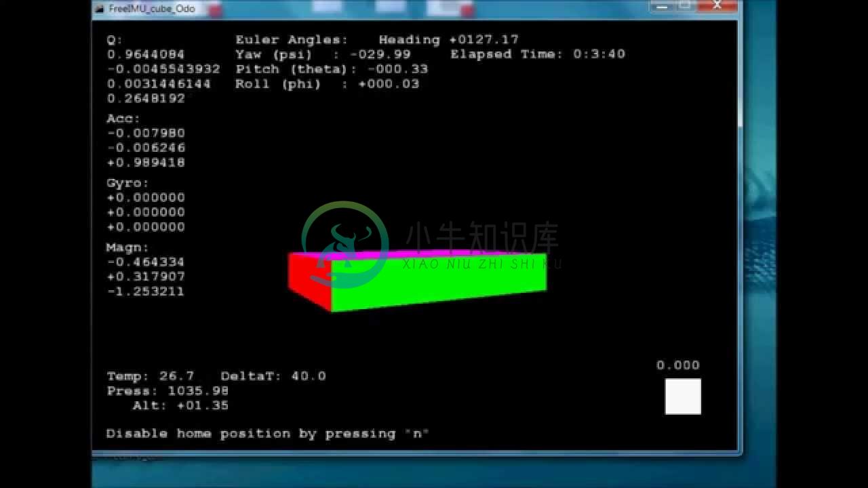The height and width of the screenshot is (488, 868).
Task: Click the Heading +0127.17 readout
Action: (x=448, y=40)
